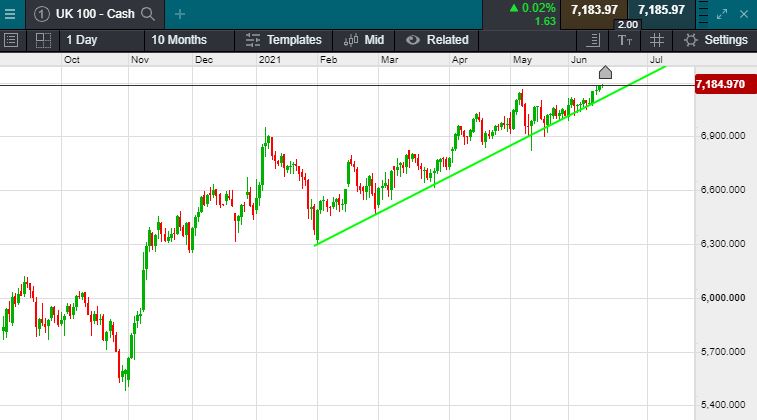This screenshot has width=757, height=420.
Task: Toggle the chart gridlines
Action: coord(656,40)
